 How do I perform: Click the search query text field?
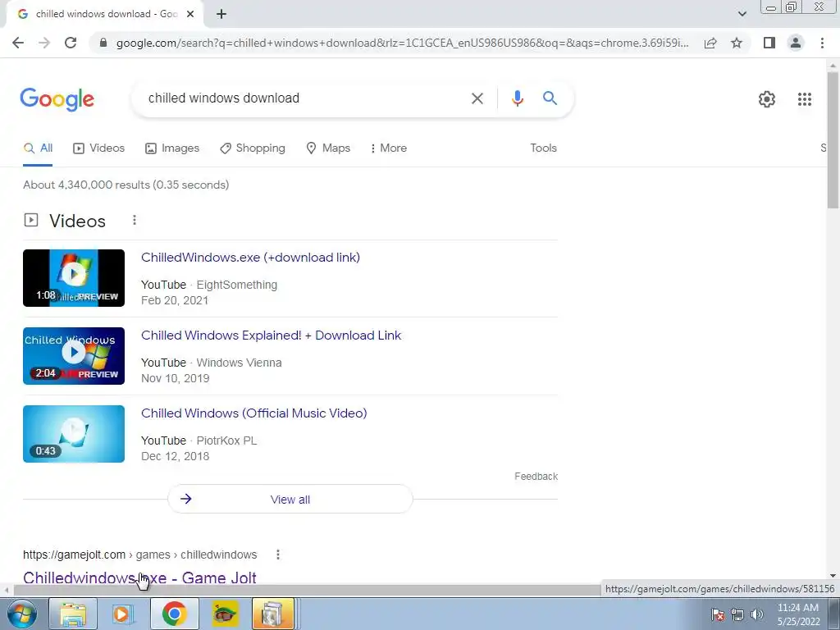click(300, 98)
